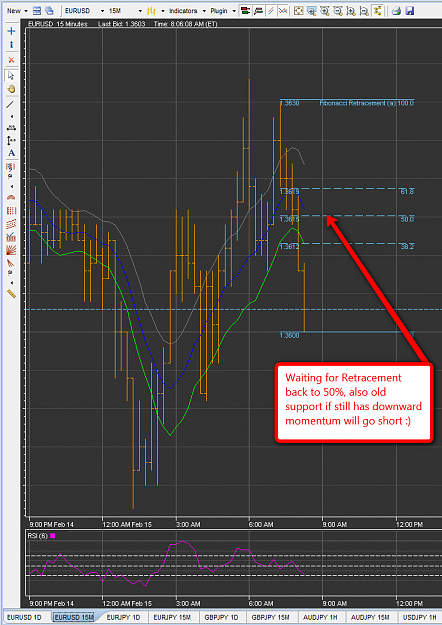Viewport: 442px width, 625px height.
Task: Select the horizontal measure tool
Action: pyautogui.click(x=11, y=128)
